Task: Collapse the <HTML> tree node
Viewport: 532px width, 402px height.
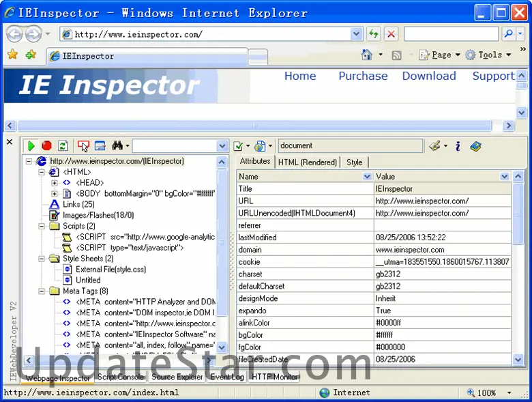Action: (x=42, y=172)
